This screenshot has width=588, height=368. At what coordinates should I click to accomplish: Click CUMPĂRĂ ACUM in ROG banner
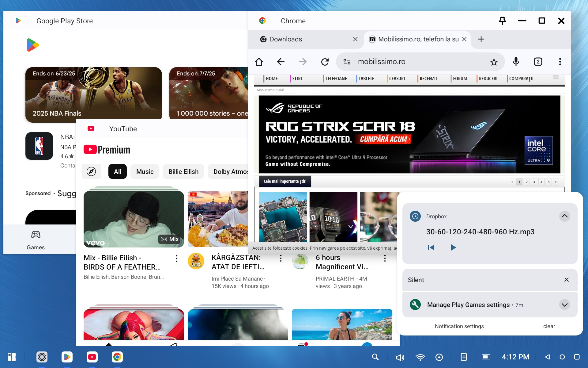pyautogui.click(x=383, y=139)
